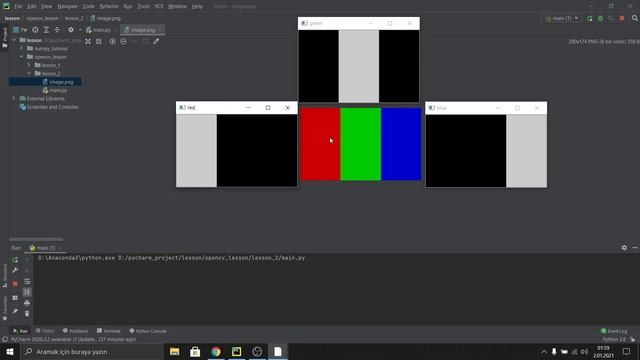Select the main (1) tab in Run panel
Image resolution: width=640 pixels, height=360 pixels.
pos(45,248)
